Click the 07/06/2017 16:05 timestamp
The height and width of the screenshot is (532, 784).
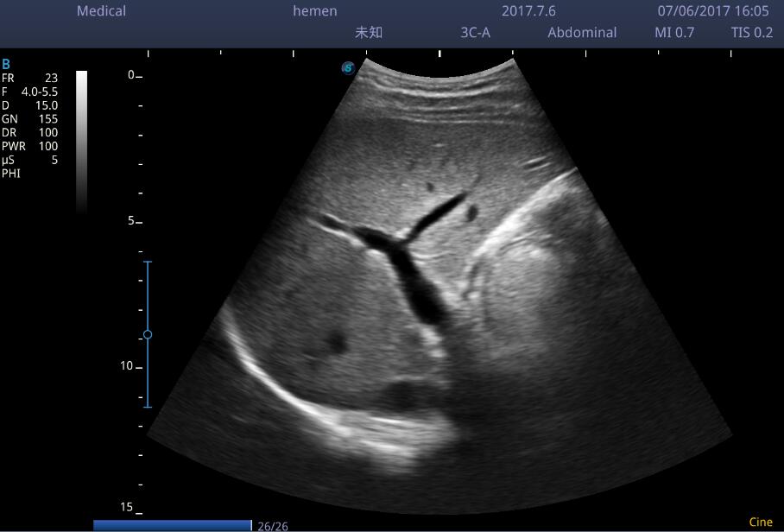713,11
